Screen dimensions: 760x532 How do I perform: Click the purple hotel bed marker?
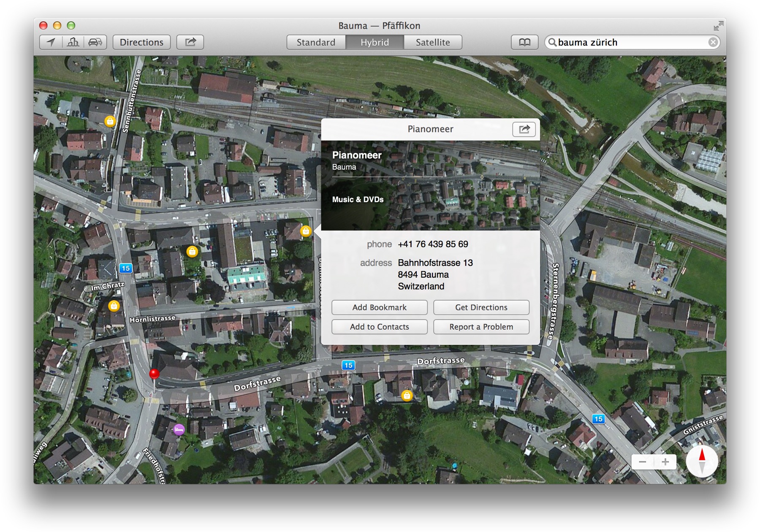pyautogui.click(x=179, y=430)
